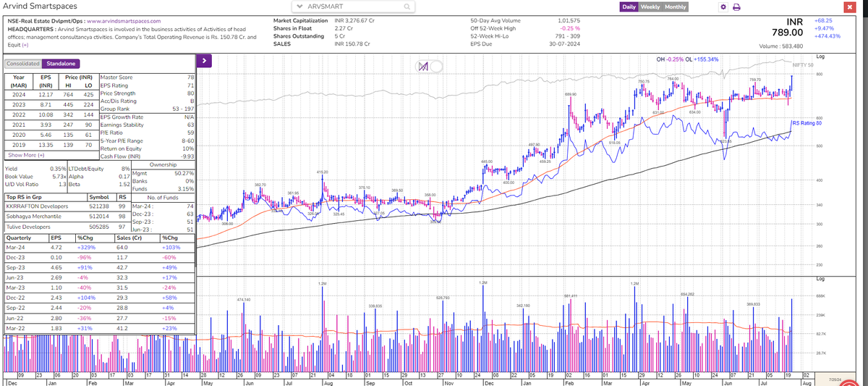Switch to the Daily chart tab
The height and width of the screenshot is (386, 868).
629,7
